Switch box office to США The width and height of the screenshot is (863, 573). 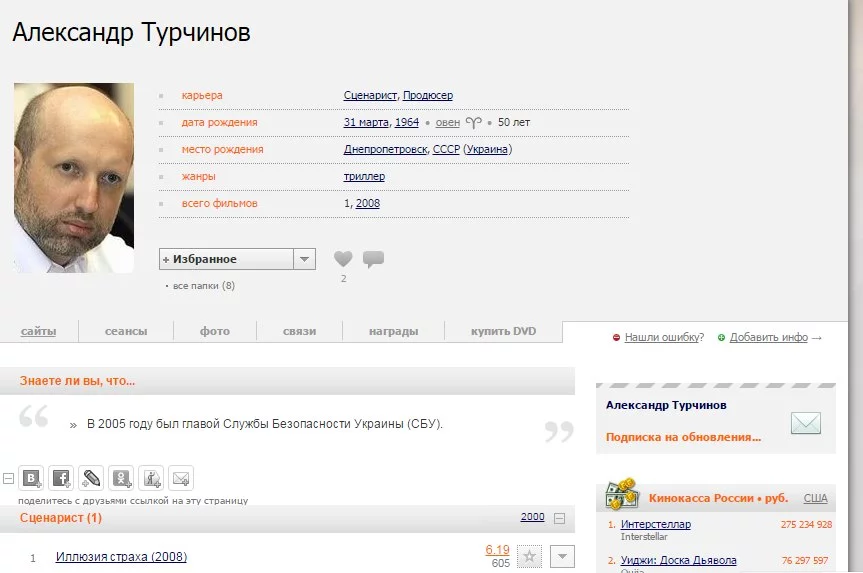click(x=815, y=498)
